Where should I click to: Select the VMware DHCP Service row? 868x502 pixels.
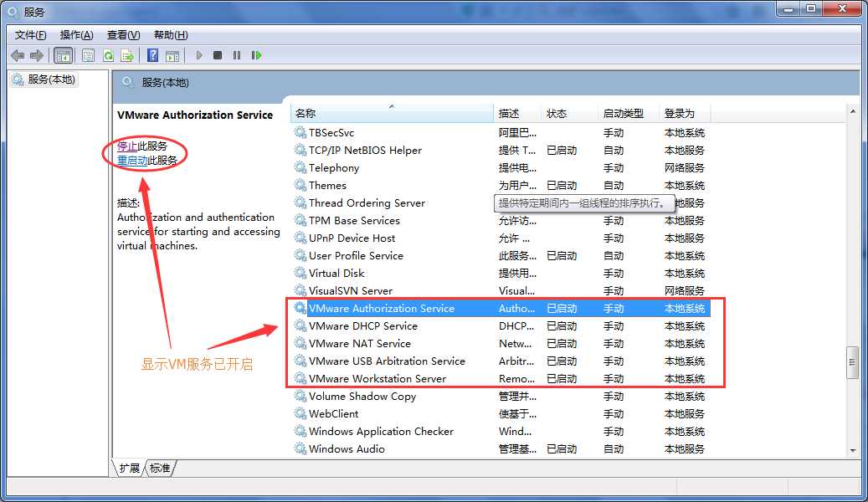coord(500,325)
